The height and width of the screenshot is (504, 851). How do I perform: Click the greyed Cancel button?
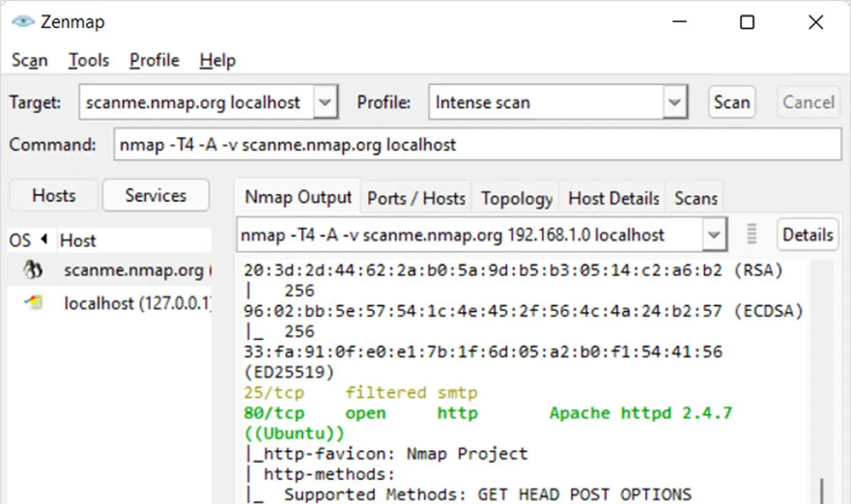808,102
